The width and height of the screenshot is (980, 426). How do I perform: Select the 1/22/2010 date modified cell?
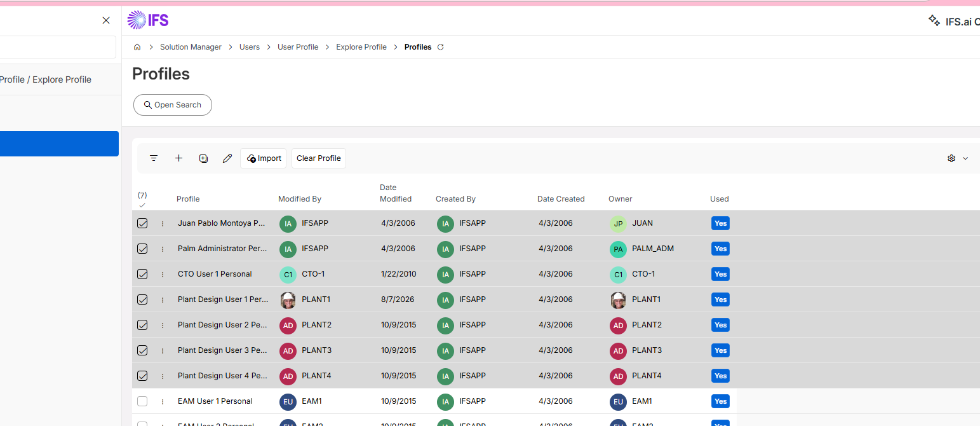399,274
